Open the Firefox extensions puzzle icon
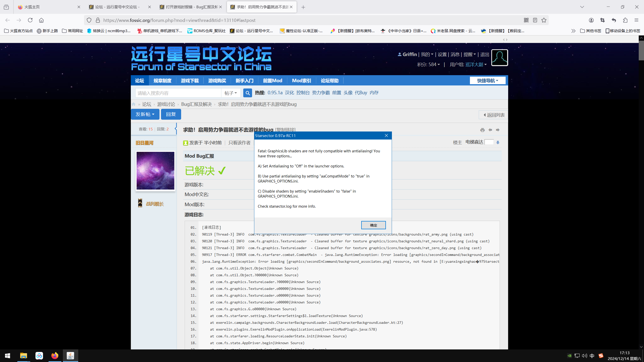 click(x=625, y=20)
